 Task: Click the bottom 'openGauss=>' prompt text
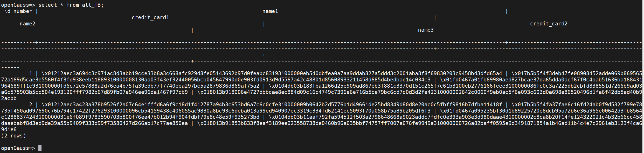18,148
